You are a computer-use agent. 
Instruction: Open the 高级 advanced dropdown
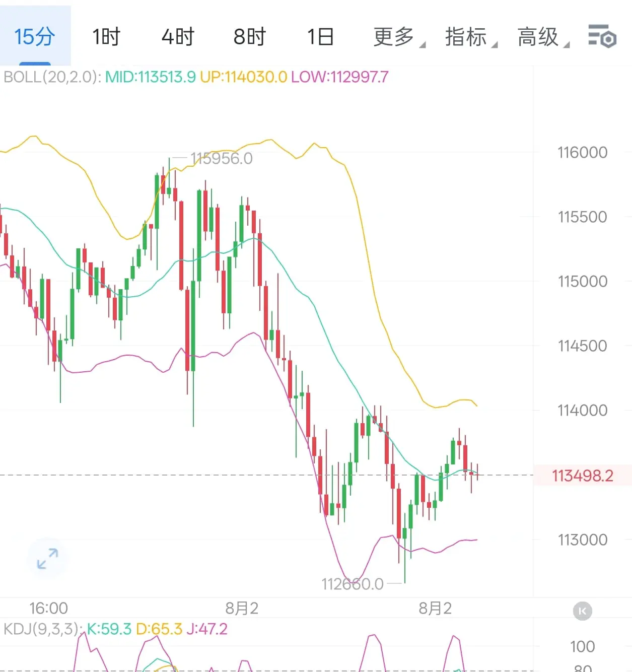coord(543,37)
